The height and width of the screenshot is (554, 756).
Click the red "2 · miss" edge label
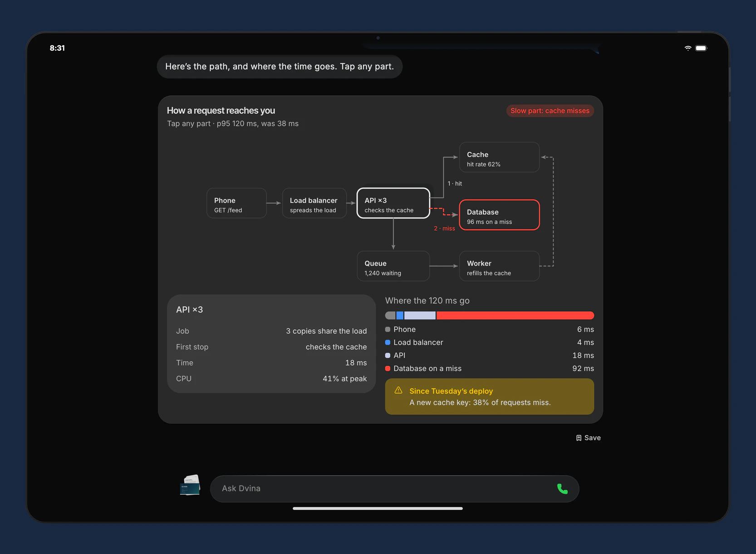pos(444,228)
